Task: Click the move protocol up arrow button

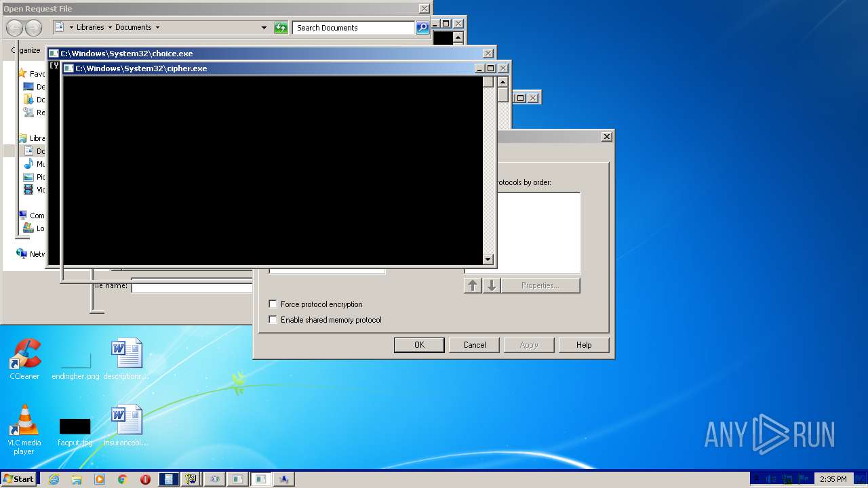Action: [x=473, y=285]
